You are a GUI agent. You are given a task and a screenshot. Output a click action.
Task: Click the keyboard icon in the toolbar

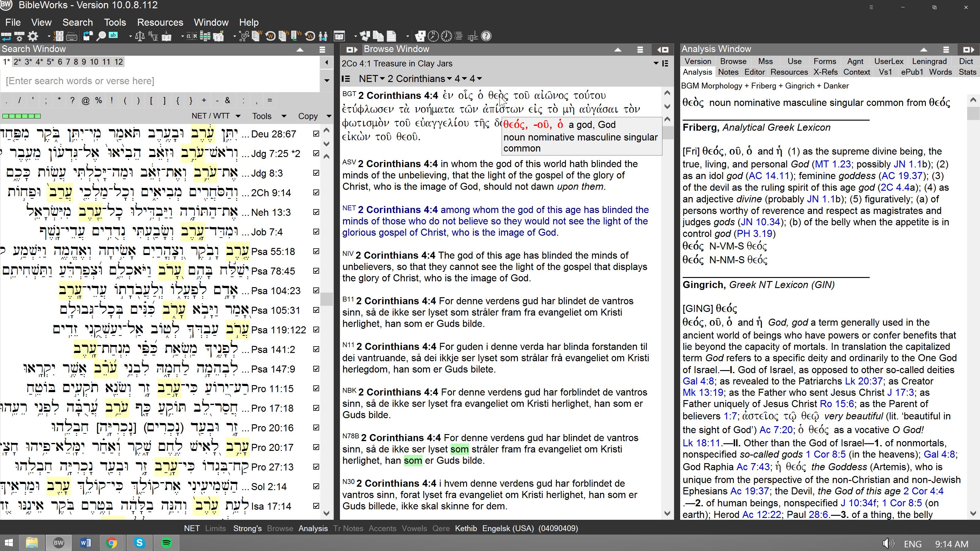click(x=72, y=36)
